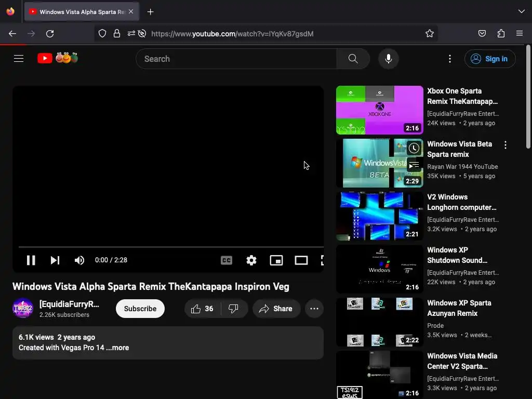
Task: Pause the video
Action: [x=31, y=260]
